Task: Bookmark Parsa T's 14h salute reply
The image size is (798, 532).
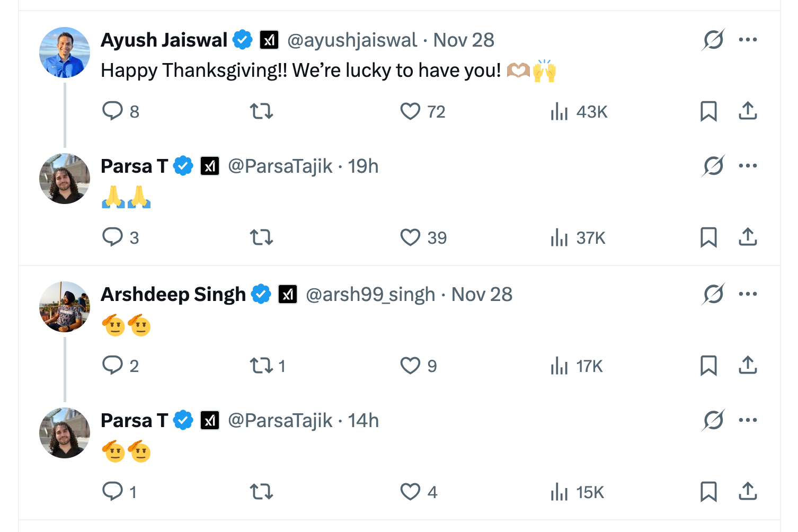Action: tap(708, 492)
